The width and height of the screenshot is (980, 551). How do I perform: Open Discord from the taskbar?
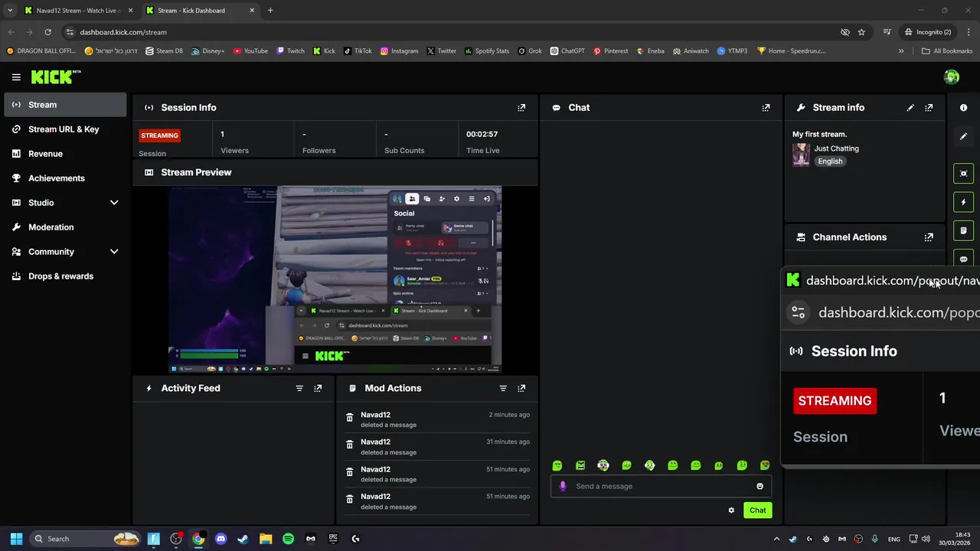(x=221, y=539)
